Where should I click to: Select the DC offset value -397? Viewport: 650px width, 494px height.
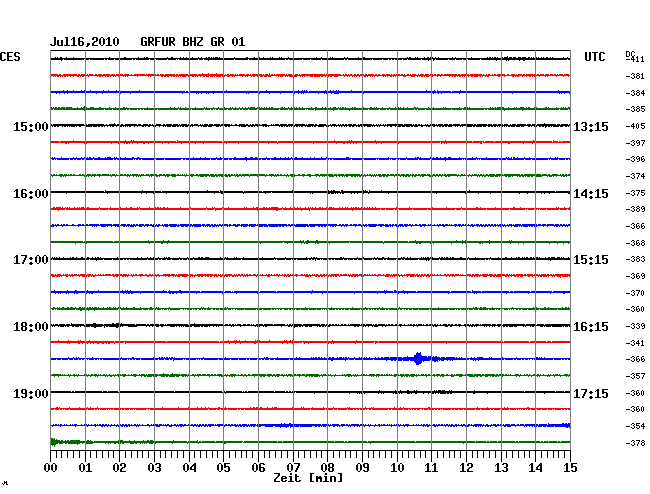click(x=635, y=143)
